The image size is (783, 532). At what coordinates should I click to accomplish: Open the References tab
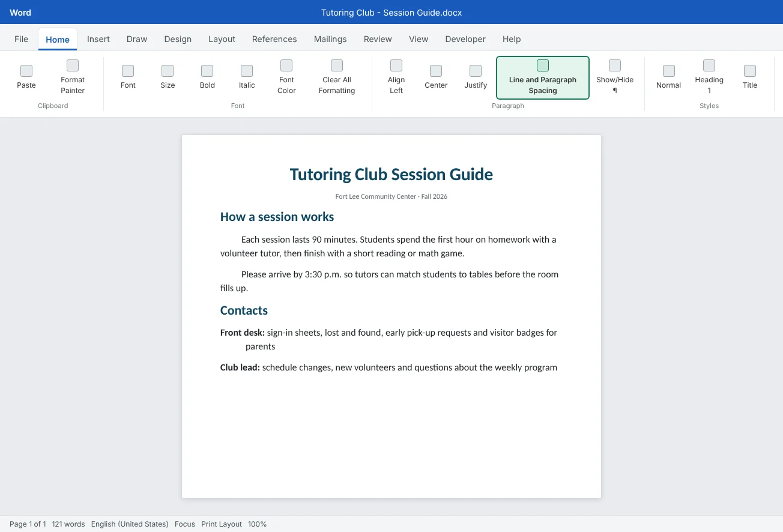(x=274, y=39)
